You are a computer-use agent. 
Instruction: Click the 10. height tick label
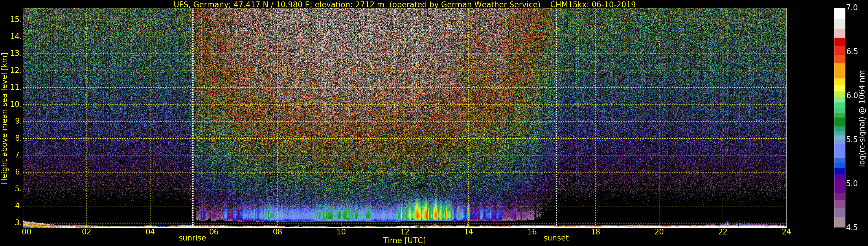pyautogui.click(x=16, y=104)
